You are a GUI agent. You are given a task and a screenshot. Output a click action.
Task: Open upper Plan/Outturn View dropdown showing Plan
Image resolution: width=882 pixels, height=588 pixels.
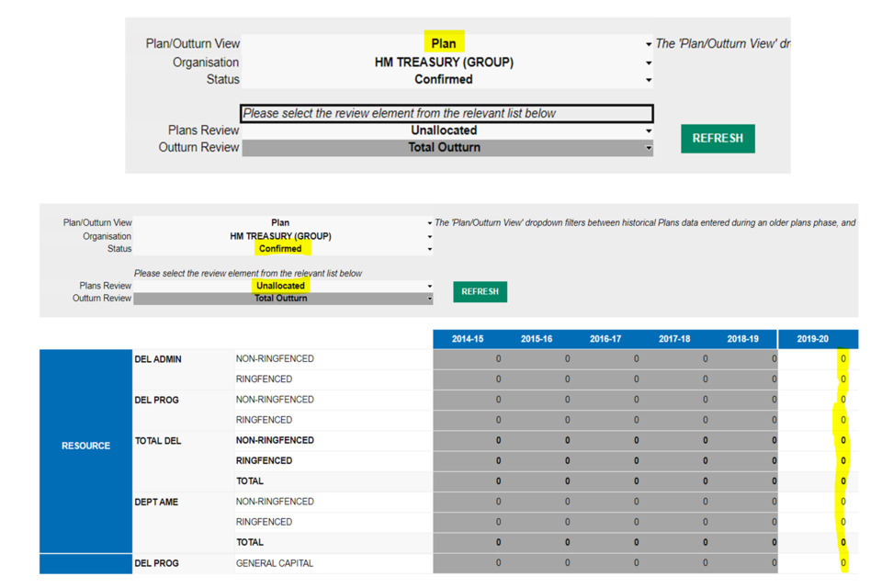648,44
